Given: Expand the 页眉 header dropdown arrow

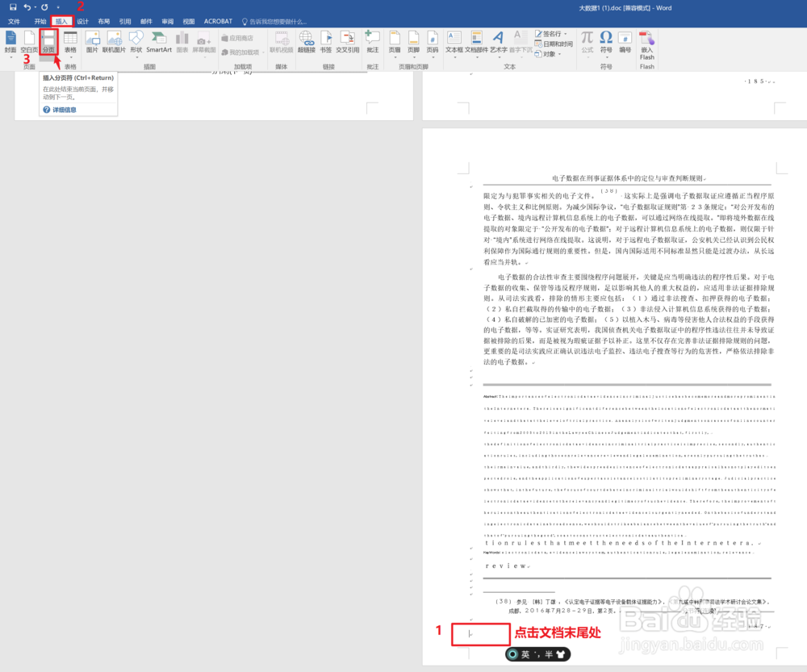Looking at the screenshot, I should point(395,57).
